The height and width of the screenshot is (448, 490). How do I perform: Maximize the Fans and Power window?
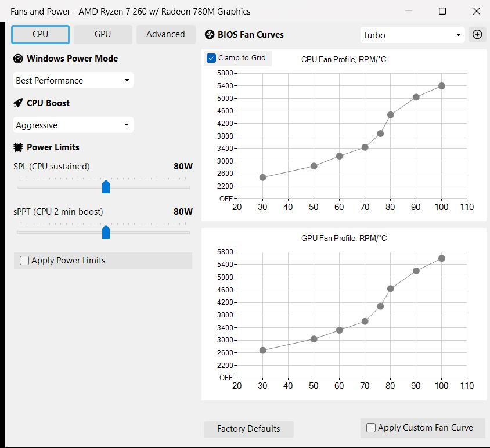(442, 11)
